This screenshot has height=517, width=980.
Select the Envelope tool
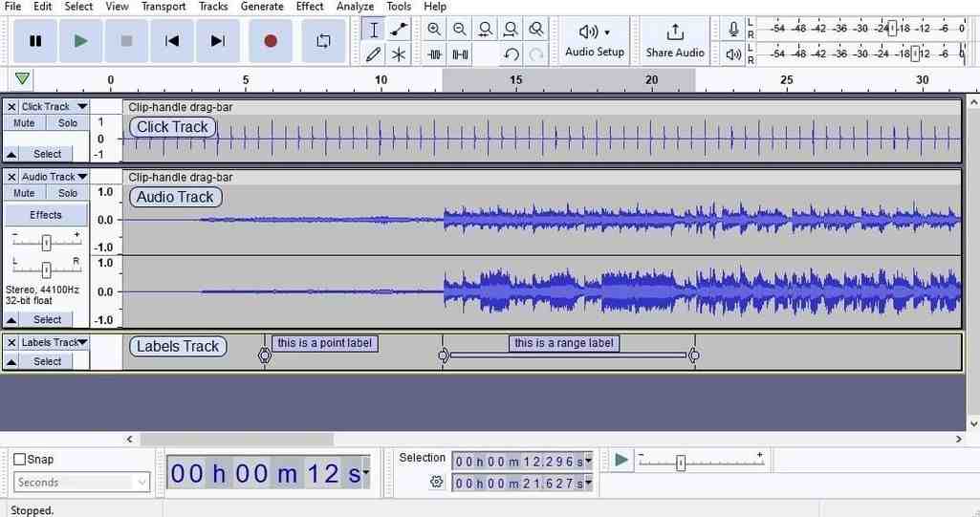(399, 30)
